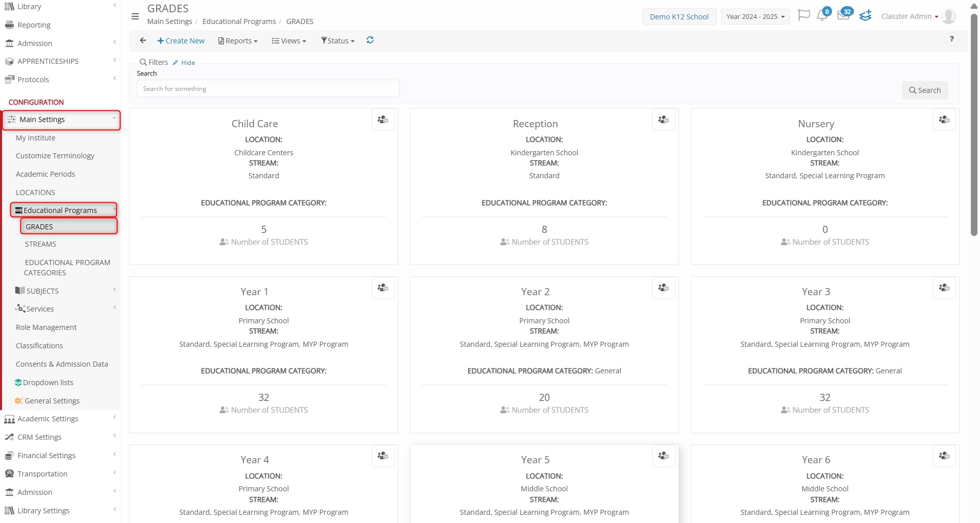Open Reception card group settings icon
Viewport: 980px width, 523px height.
[x=664, y=120]
